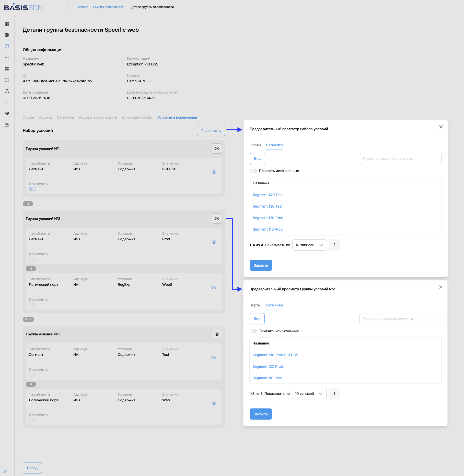The image size is (464, 476).
Task: Toggle Исключить for Prod condition
Action: (x=32, y=259)
